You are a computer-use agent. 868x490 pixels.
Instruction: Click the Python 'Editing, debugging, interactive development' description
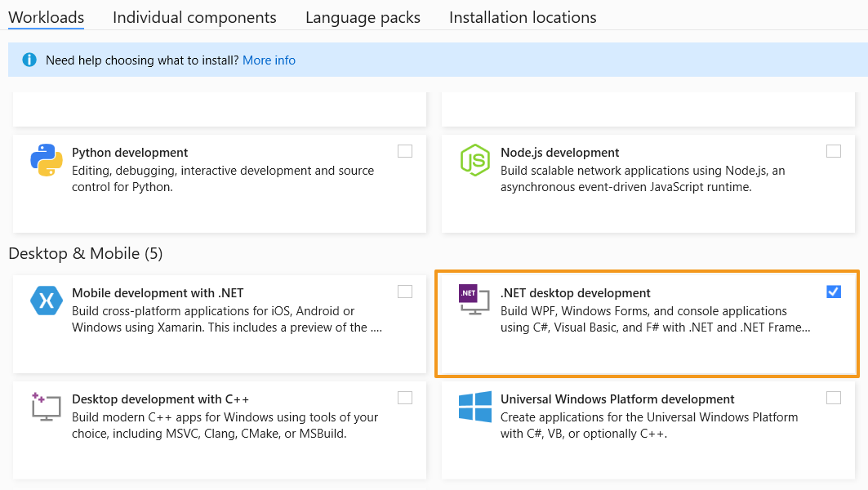[223, 179]
